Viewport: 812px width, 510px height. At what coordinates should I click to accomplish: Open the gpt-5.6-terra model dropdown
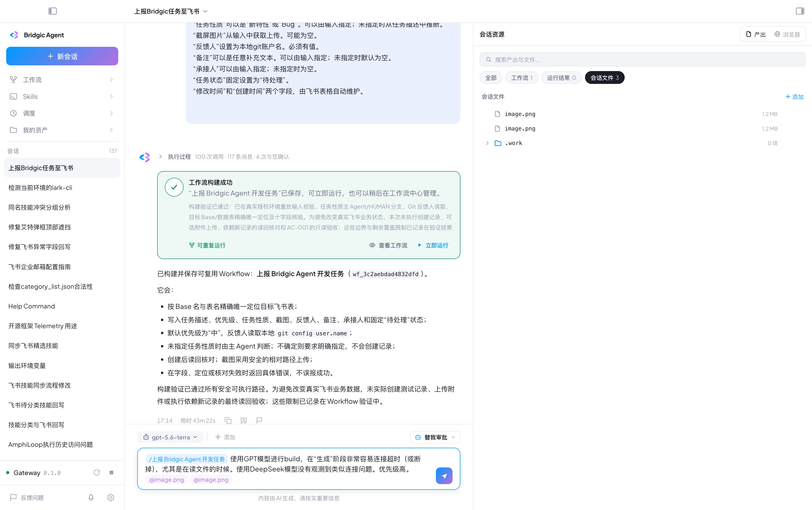(x=170, y=437)
